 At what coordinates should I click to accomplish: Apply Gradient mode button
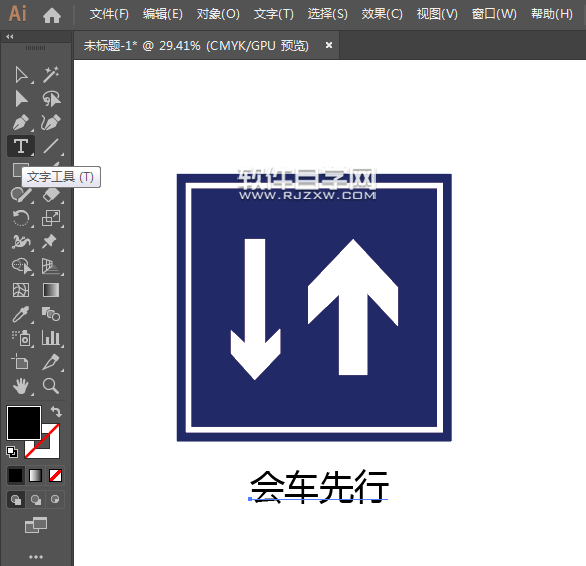36,476
